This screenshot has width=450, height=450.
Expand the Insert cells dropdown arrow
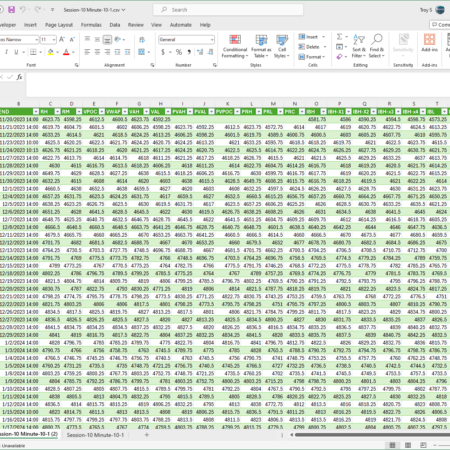click(x=324, y=37)
